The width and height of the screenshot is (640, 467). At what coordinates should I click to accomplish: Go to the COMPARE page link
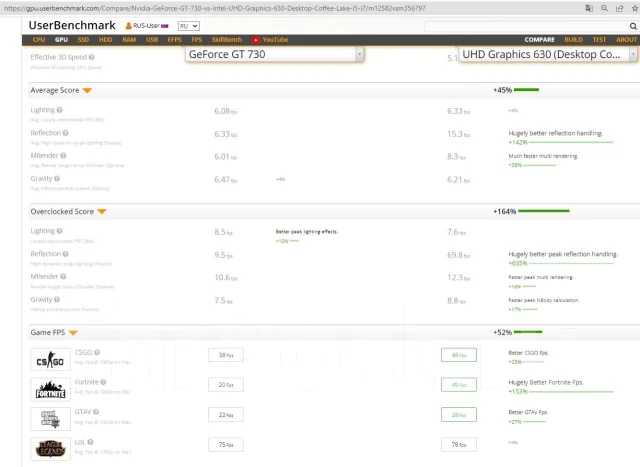[x=539, y=40]
